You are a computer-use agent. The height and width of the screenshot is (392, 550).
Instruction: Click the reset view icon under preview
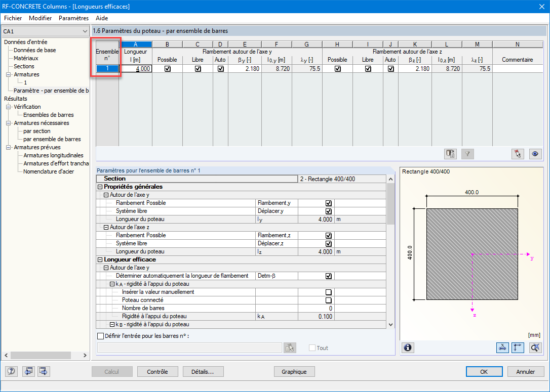535,347
